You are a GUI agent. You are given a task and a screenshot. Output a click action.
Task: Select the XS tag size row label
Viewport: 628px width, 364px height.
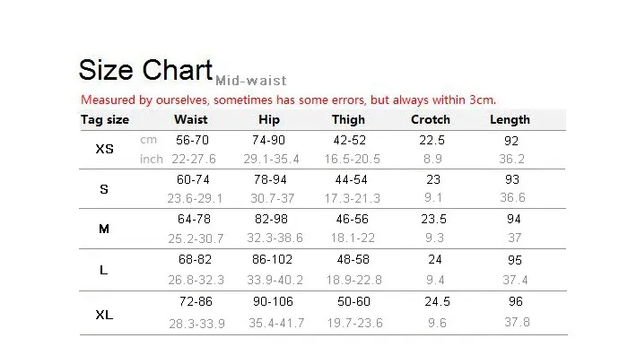pos(105,149)
